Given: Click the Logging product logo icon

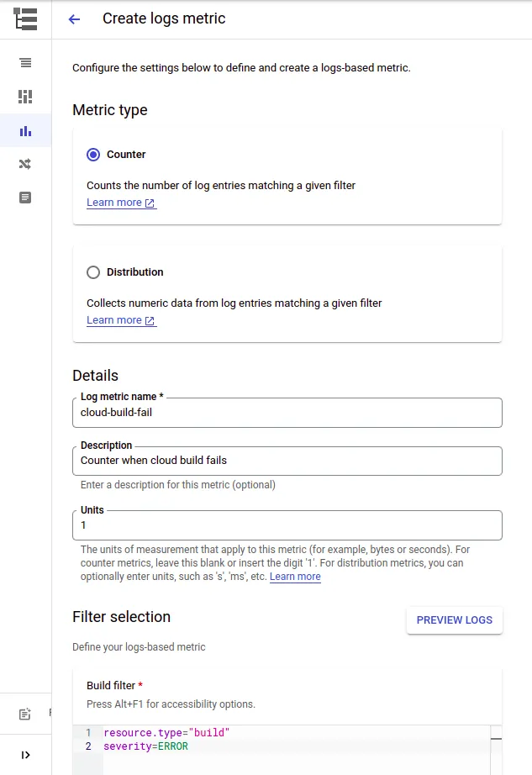Looking at the screenshot, I should (25, 19).
